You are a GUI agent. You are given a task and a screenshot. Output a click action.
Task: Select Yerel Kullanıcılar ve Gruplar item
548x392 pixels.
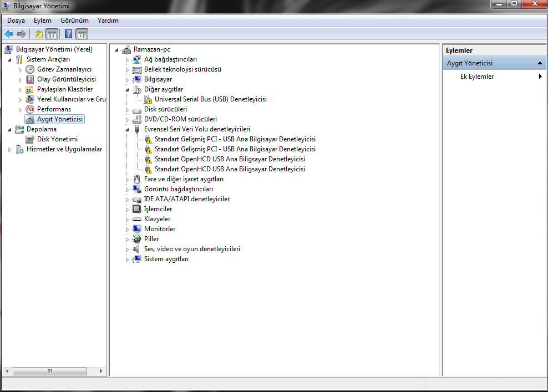pyautogui.click(x=72, y=100)
